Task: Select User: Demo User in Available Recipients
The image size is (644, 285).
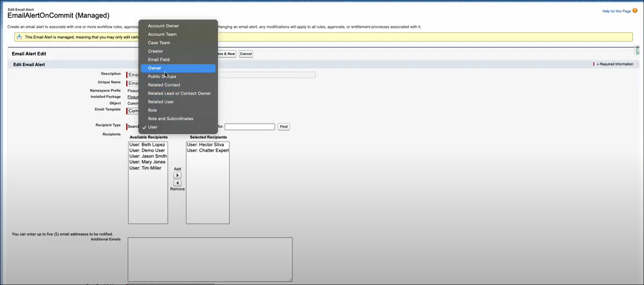Action: tap(147, 151)
